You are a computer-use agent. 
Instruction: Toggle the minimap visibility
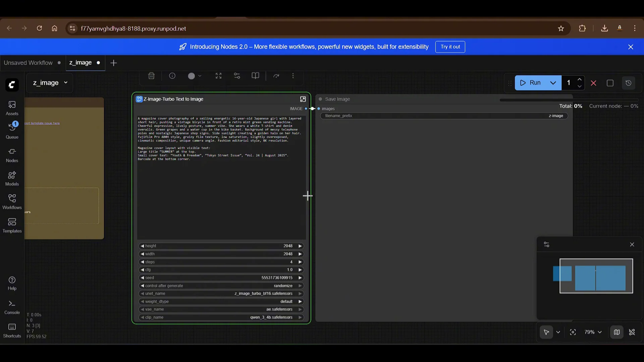tap(617, 332)
